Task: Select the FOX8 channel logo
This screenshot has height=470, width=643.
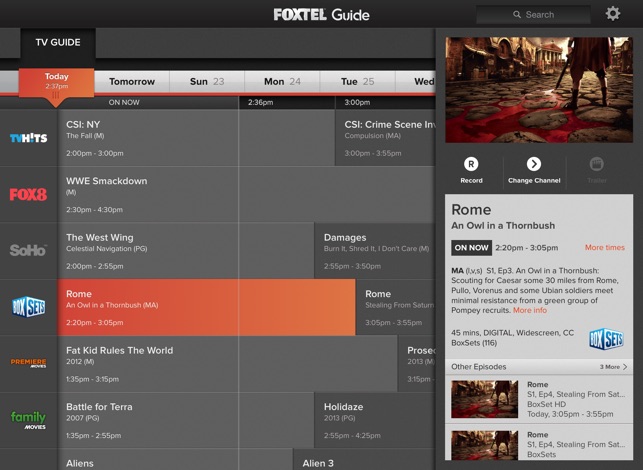Action: (x=28, y=194)
